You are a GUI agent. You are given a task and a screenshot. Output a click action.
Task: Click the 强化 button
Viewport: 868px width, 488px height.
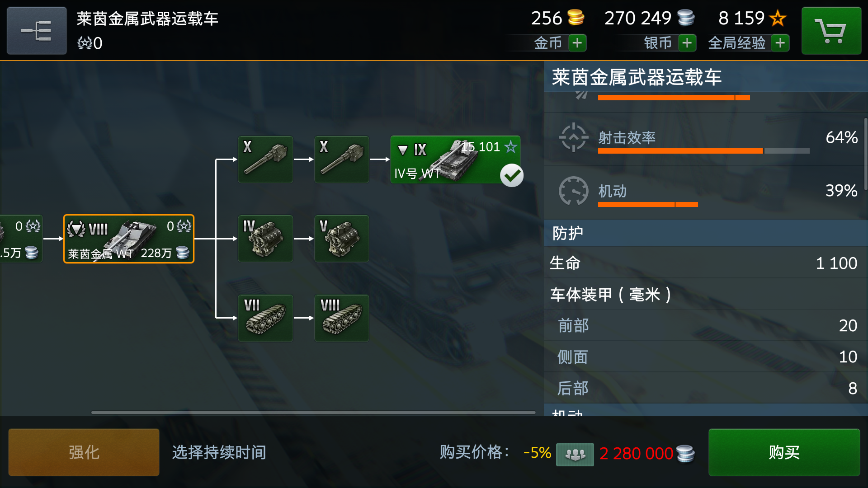tap(84, 452)
